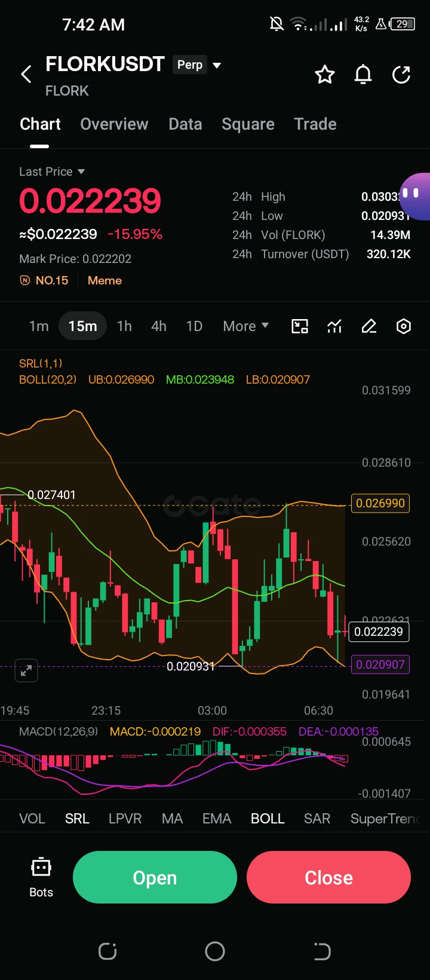Tap the MACD(12,26,9) indicator label
This screenshot has height=980, width=430.
59,731
